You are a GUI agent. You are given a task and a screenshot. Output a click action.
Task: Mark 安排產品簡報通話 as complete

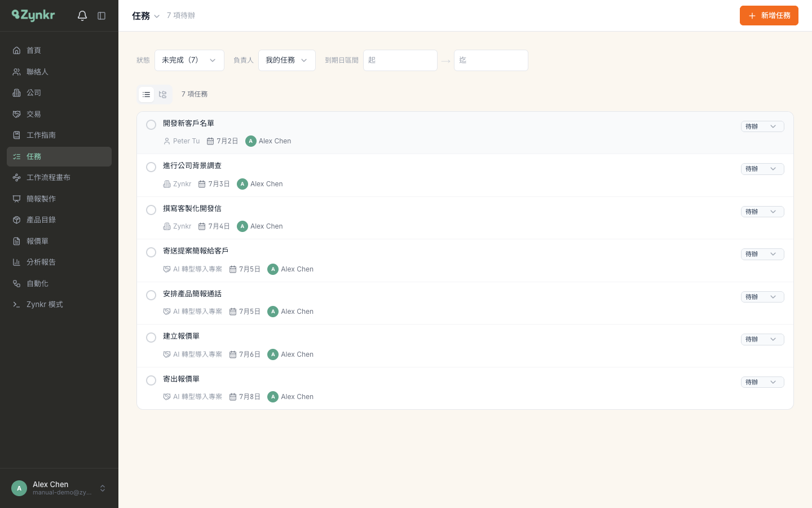(x=151, y=295)
